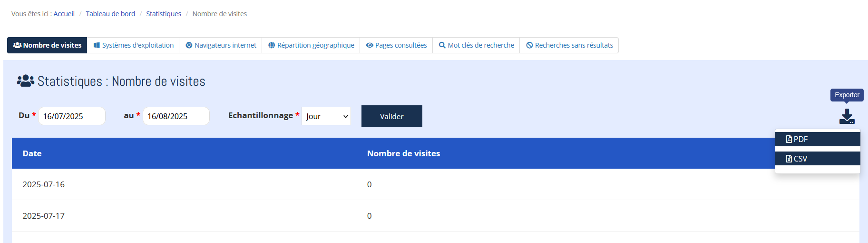This screenshot has width=868, height=243.
Task: Go to Accueil breadcrumb link
Action: coord(64,14)
